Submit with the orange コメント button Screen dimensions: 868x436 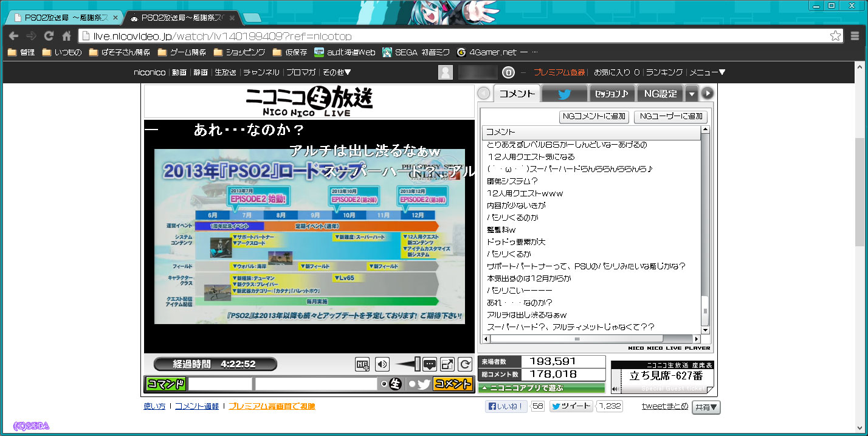453,384
